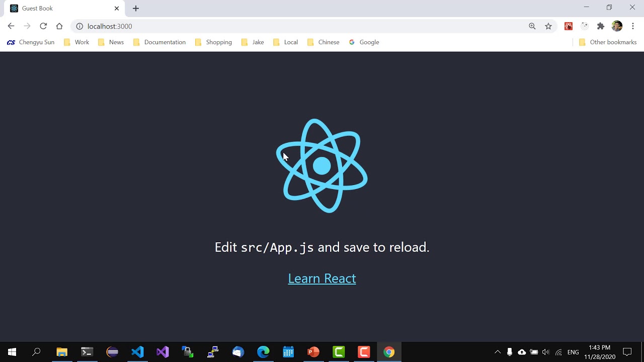Open PowerPoint from taskbar
This screenshot has height=362, width=644.
313,352
